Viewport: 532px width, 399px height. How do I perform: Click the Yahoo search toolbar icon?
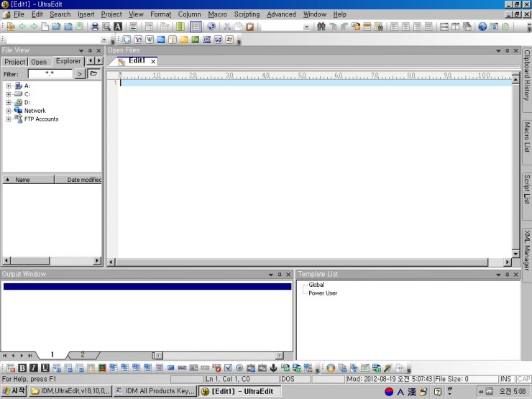[x=138, y=40]
